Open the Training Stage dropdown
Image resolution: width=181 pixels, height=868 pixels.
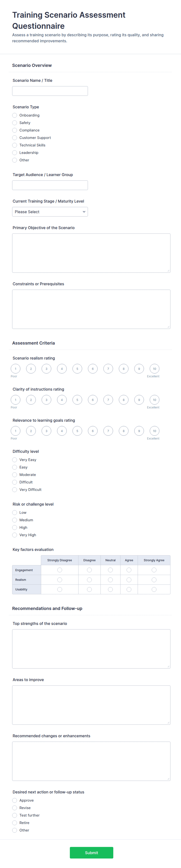pyautogui.click(x=50, y=212)
